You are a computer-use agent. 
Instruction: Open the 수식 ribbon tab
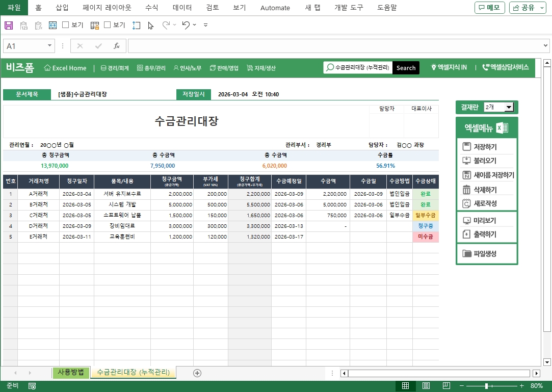(151, 8)
